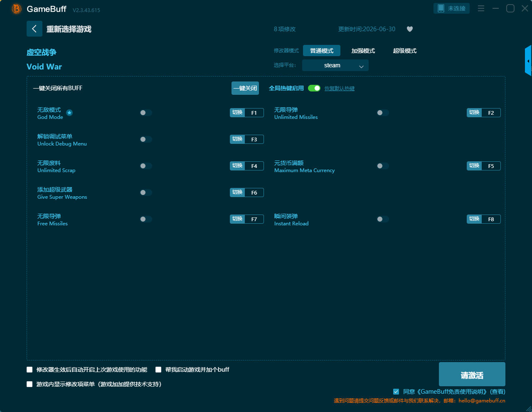Click the F2 hotkey field

coord(491,113)
